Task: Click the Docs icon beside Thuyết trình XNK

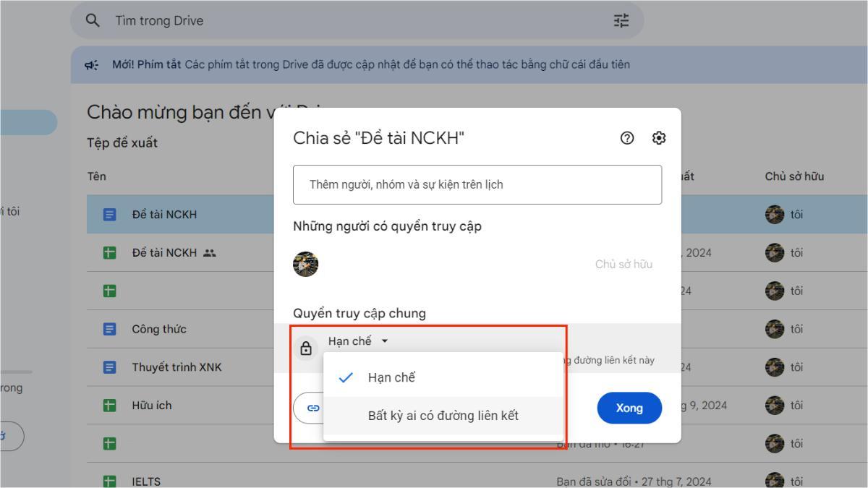Action: (x=110, y=367)
